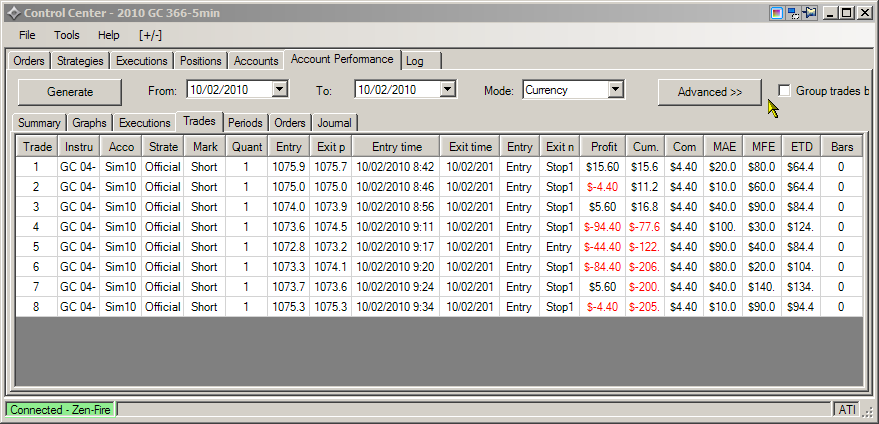Viewport: 879px width, 424px height.
Task: Sort by the Quant column header
Action: point(247,147)
